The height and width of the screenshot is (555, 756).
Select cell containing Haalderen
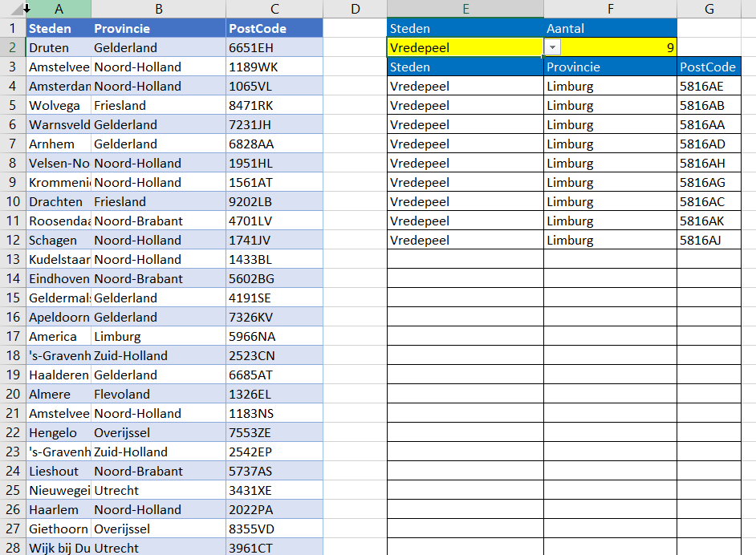coord(59,375)
